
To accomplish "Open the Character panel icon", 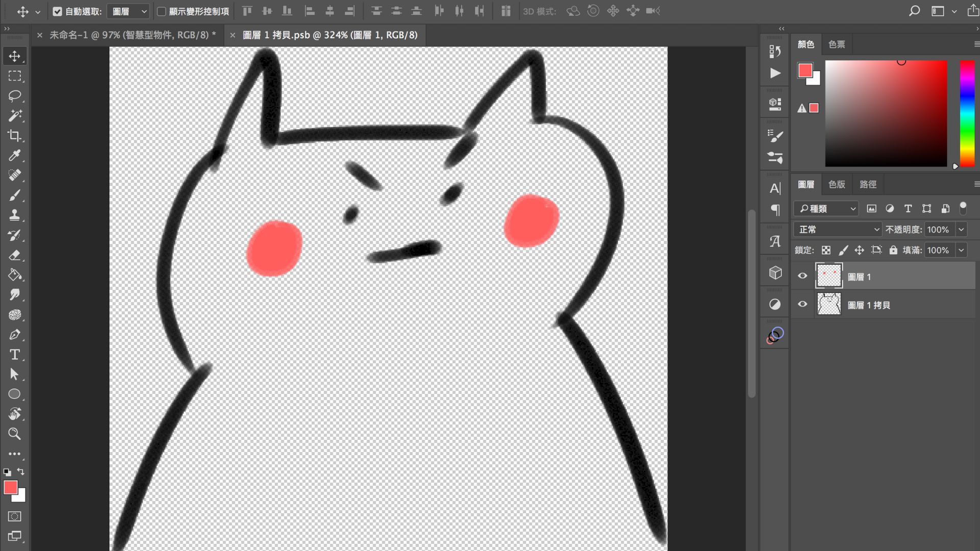I will coord(775,188).
